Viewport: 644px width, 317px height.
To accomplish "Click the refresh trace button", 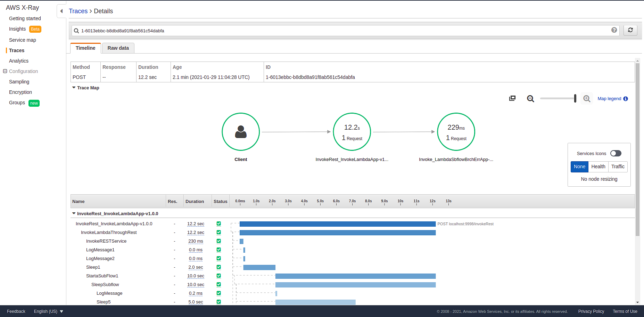I will click(630, 30).
